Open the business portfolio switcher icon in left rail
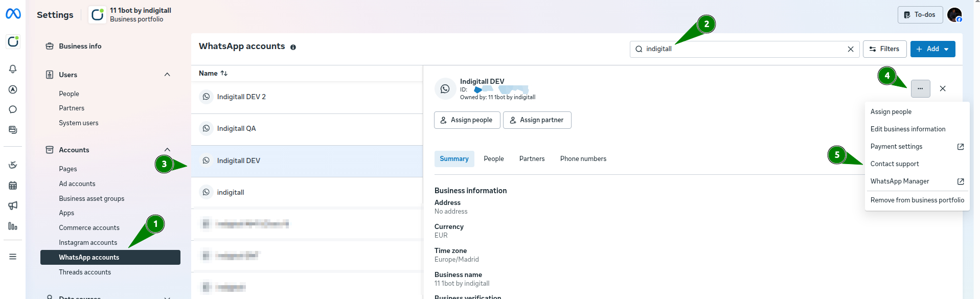This screenshot has height=299, width=980. 13,41
